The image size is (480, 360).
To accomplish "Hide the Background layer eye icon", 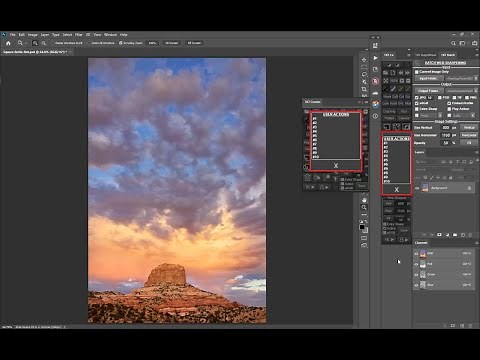I will click(417, 188).
